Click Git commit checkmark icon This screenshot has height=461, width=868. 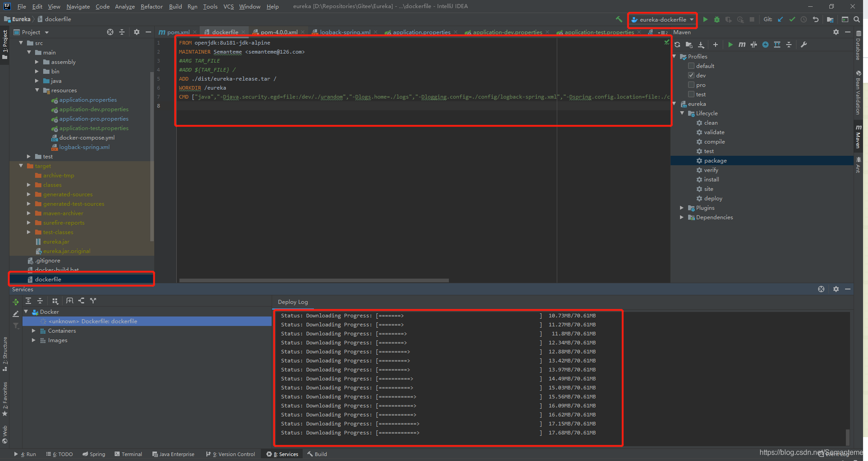click(x=792, y=19)
